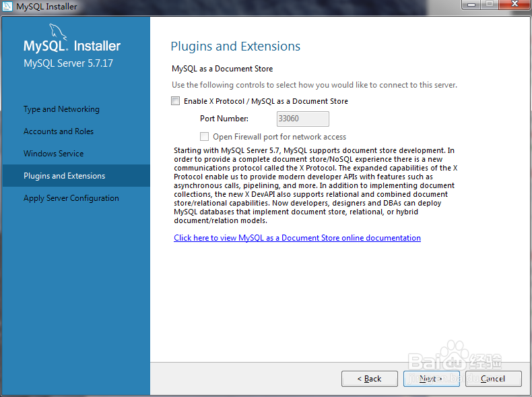This screenshot has width=532, height=397.
Task: Click the 'Port Number:' label
Action: pyautogui.click(x=224, y=119)
